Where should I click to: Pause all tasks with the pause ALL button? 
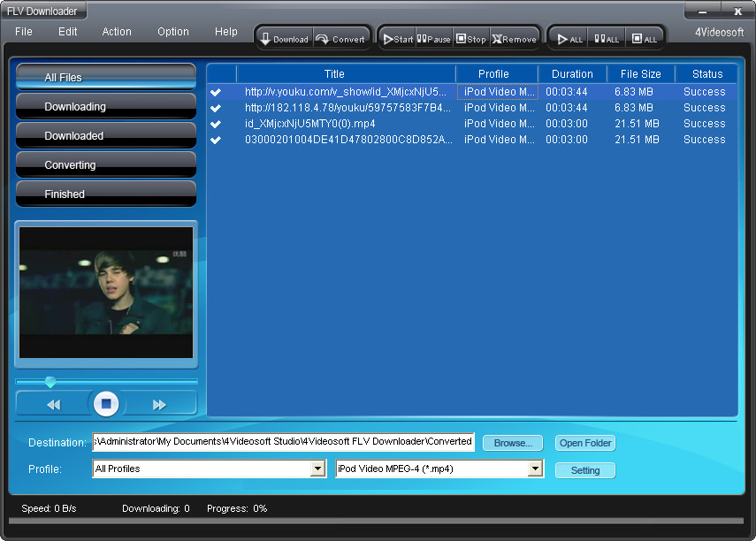pyautogui.click(x=607, y=39)
